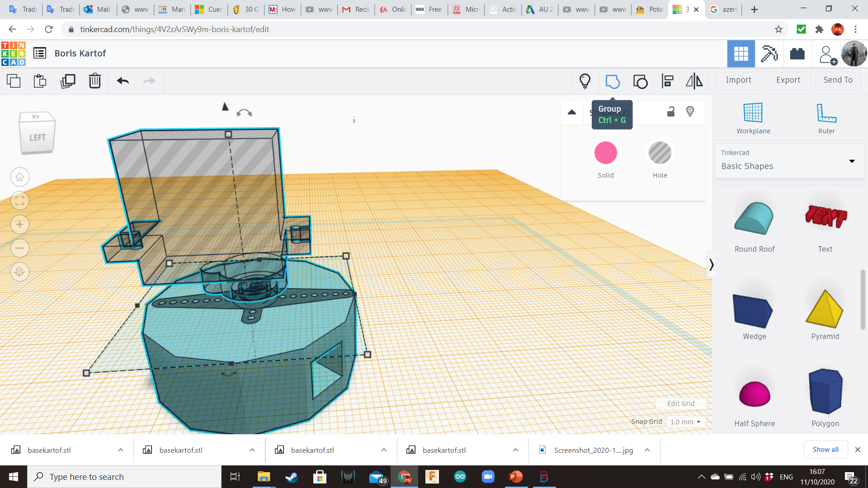Click the Ungroup icon
The width and height of the screenshot is (868, 488).
(640, 81)
